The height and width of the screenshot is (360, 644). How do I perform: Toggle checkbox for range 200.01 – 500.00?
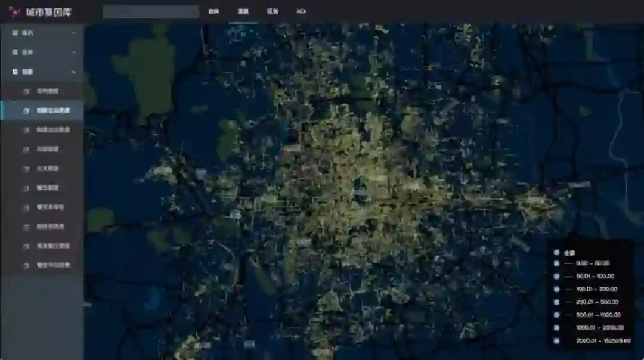(556, 302)
